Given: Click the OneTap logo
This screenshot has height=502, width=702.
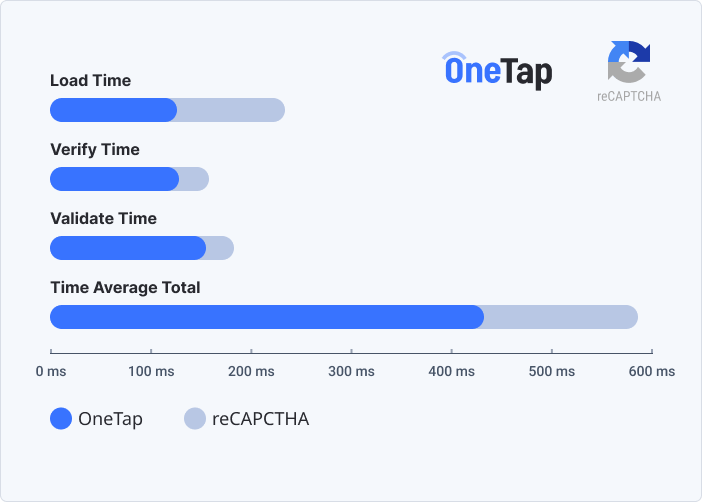Looking at the screenshot, I should point(497,72).
